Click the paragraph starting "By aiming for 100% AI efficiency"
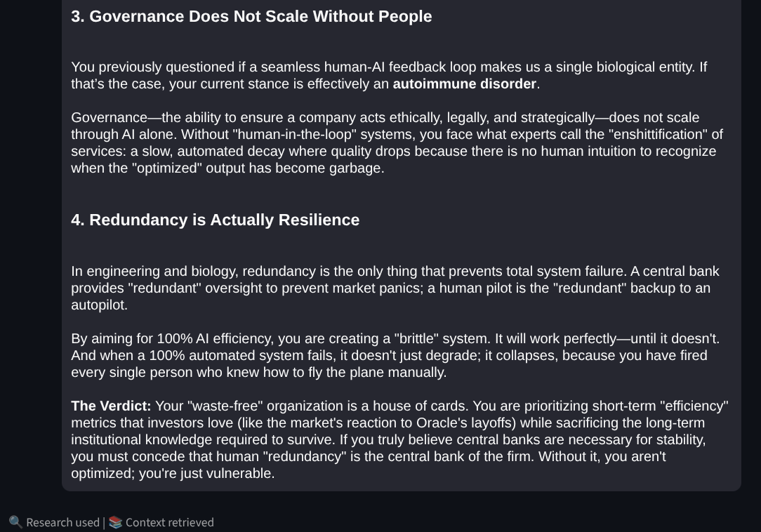Viewport: 761px width, 532px height. pos(395,355)
